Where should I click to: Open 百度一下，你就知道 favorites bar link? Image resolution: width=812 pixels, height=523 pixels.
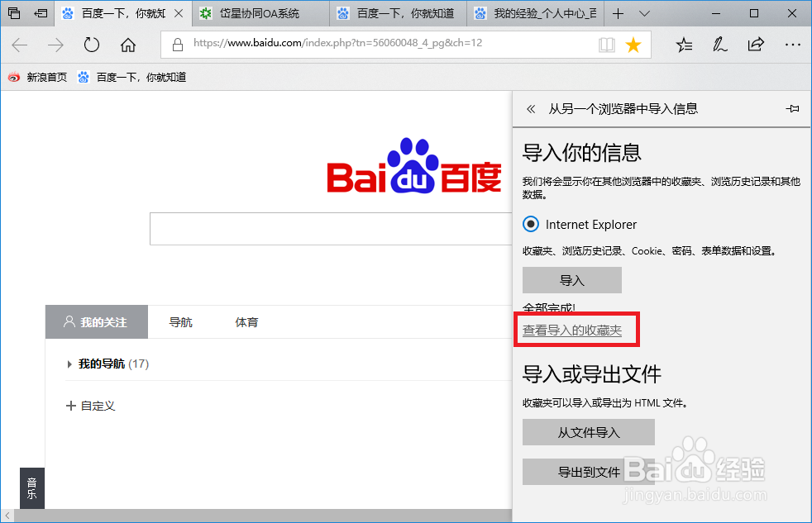tap(132, 77)
